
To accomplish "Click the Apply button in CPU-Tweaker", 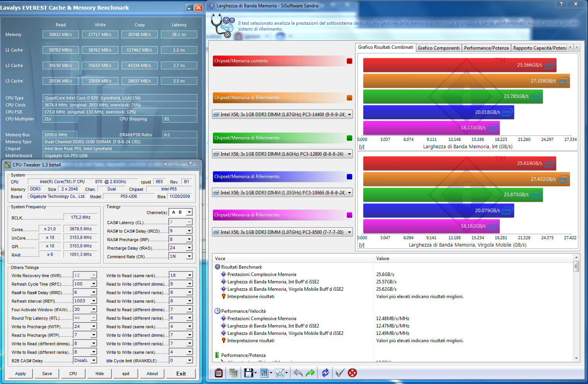I will point(21,374).
